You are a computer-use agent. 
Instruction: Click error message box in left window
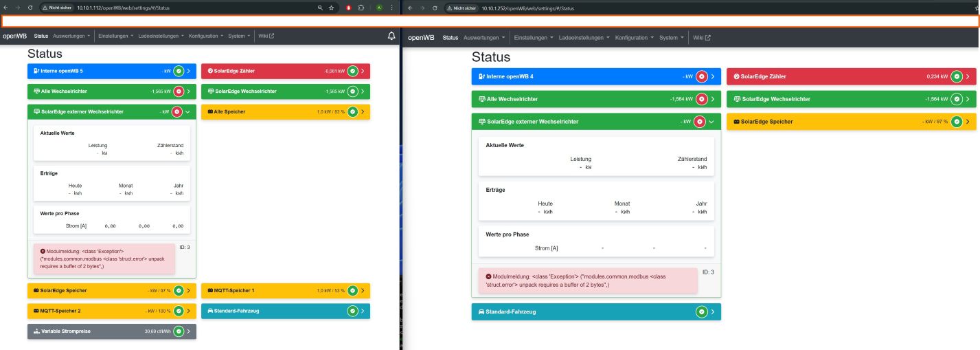[x=104, y=259]
